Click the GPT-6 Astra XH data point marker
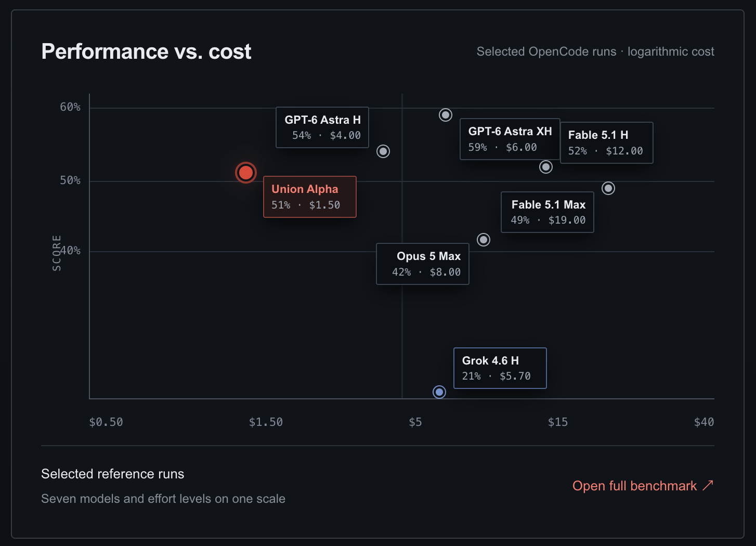The width and height of the screenshot is (756, 546). (x=446, y=115)
